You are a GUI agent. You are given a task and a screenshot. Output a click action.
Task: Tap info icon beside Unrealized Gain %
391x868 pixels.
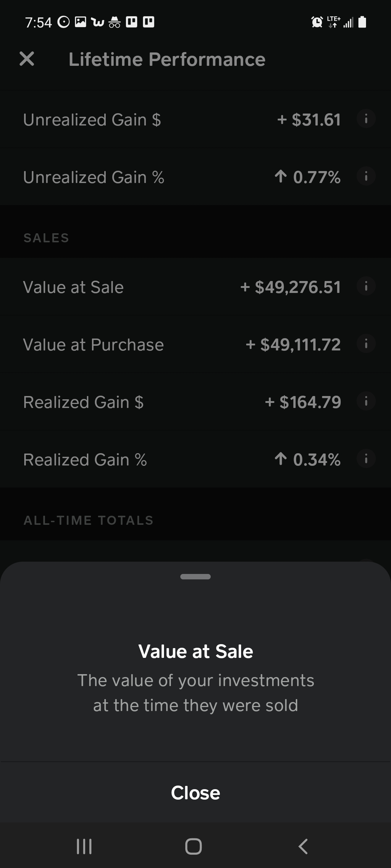pyautogui.click(x=366, y=176)
